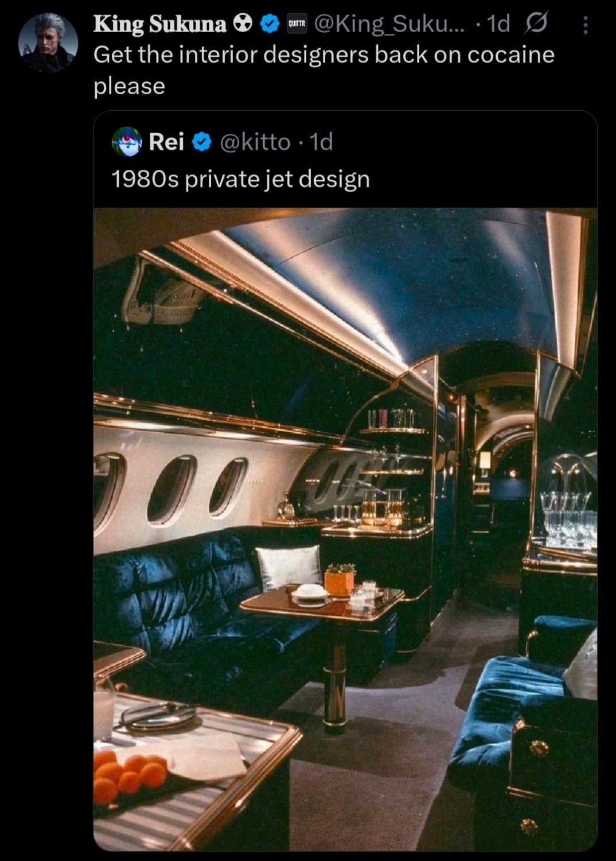Click Rei's globe profile avatar

point(127,143)
